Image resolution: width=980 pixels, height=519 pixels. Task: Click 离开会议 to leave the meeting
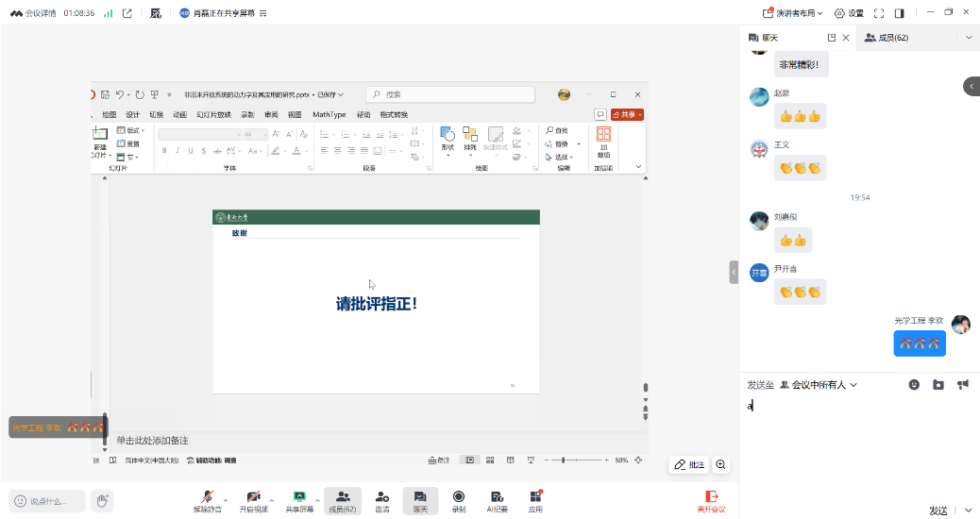click(711, 500)
